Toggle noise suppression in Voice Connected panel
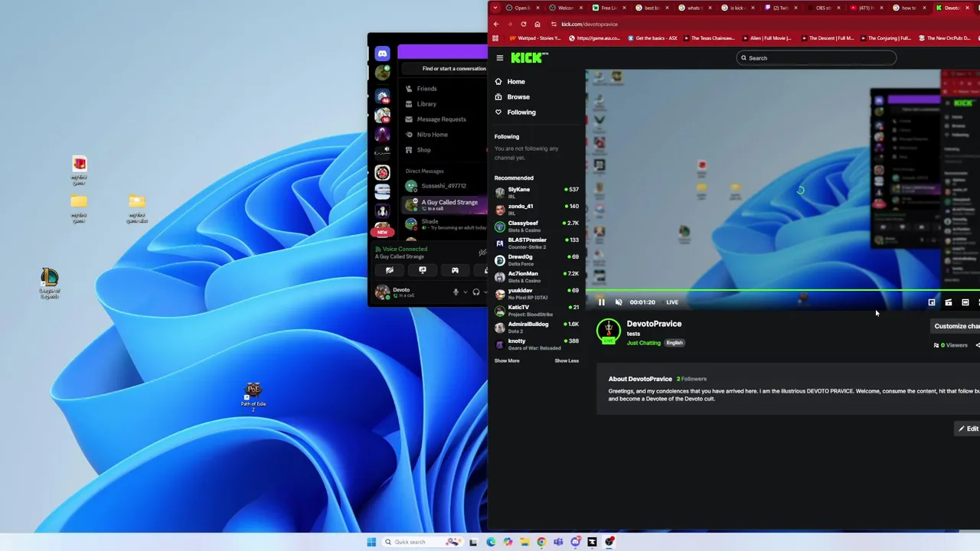 [x=482, y=253]
